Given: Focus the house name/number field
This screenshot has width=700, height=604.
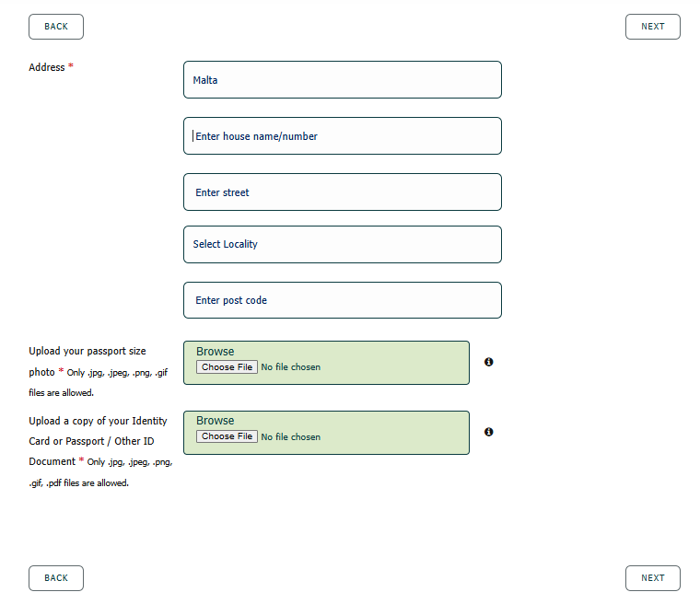Looking at the screenshot, I should click(x=343, y=136).
